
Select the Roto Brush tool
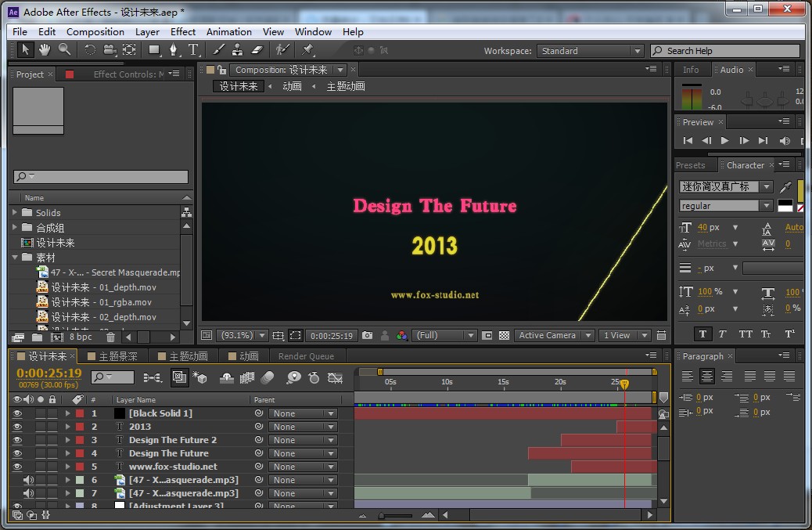click(x=282, y=50)
